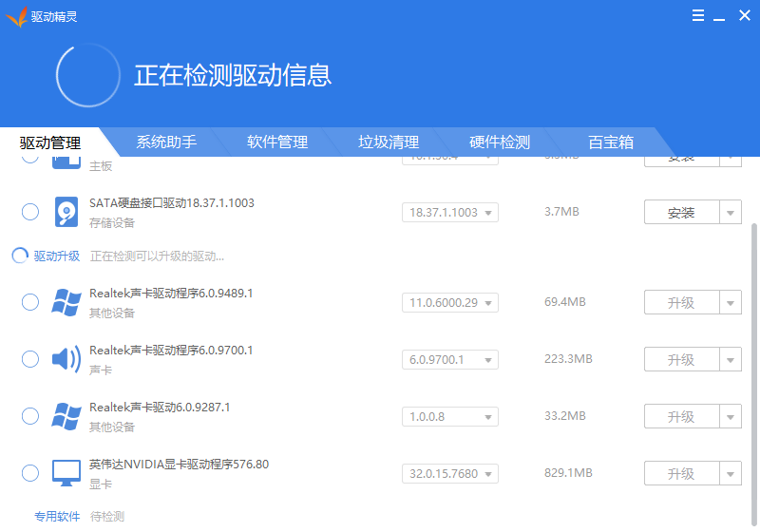The width and height of the screenshot is (760, 532).
Task: Switch to 硬件检测 tab
Action: 500,142
